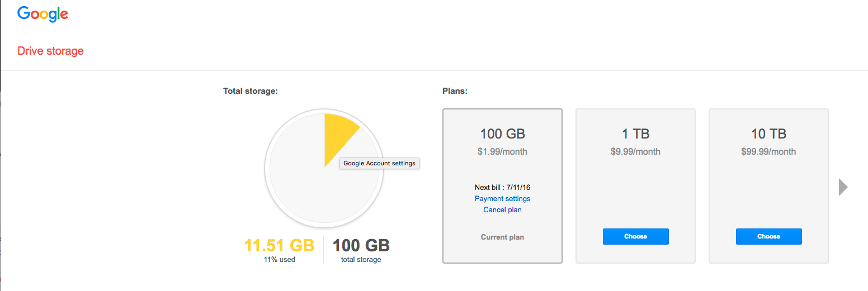Click the Next bill date text
The width and height of the screenshot is (868, 291).
[502, 188]
